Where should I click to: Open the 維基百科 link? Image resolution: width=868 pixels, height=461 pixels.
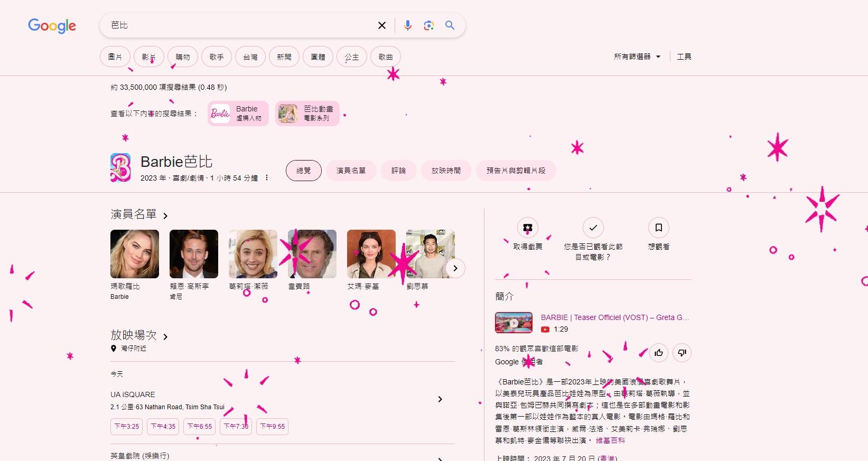pos(610,440)
